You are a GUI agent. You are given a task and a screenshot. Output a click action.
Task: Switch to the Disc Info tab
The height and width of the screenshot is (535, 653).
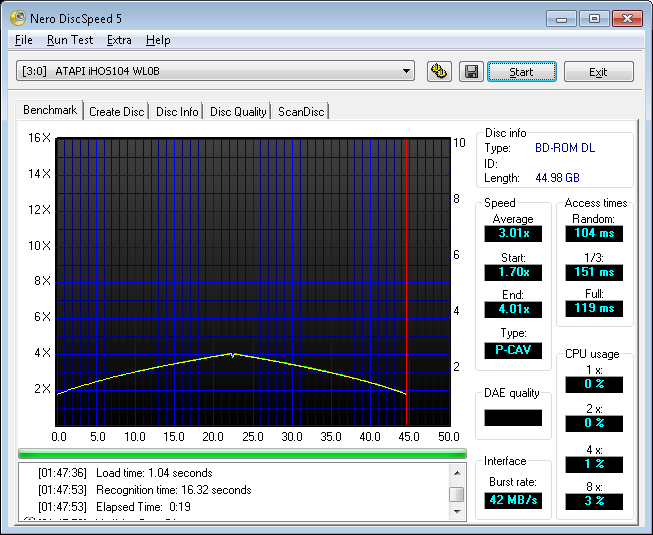[x=177, y=112]
